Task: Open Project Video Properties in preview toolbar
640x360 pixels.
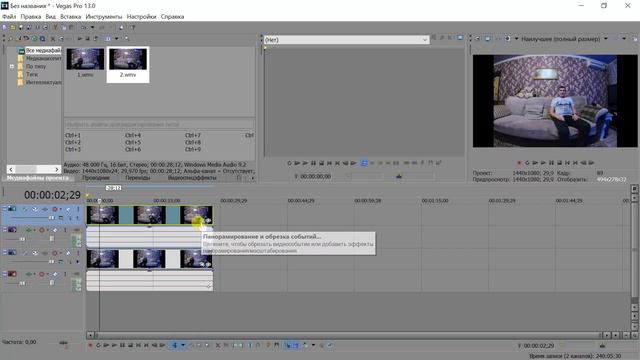Action: coord(477,39)
